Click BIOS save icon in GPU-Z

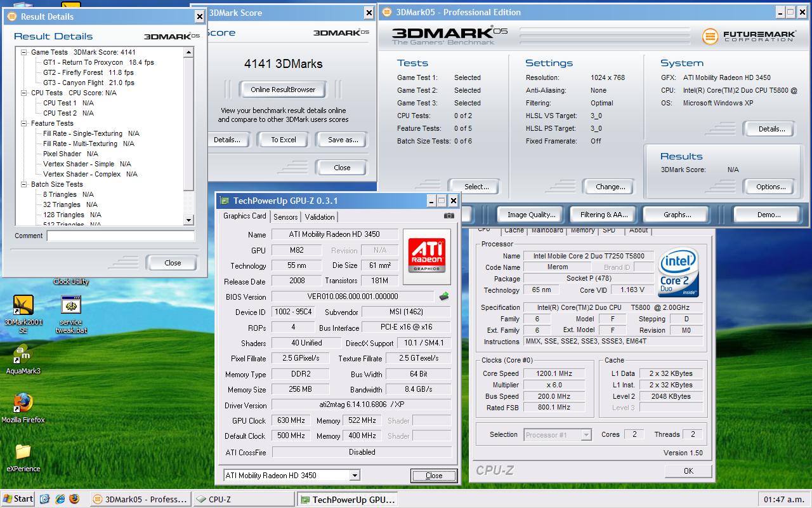[444, 297]
